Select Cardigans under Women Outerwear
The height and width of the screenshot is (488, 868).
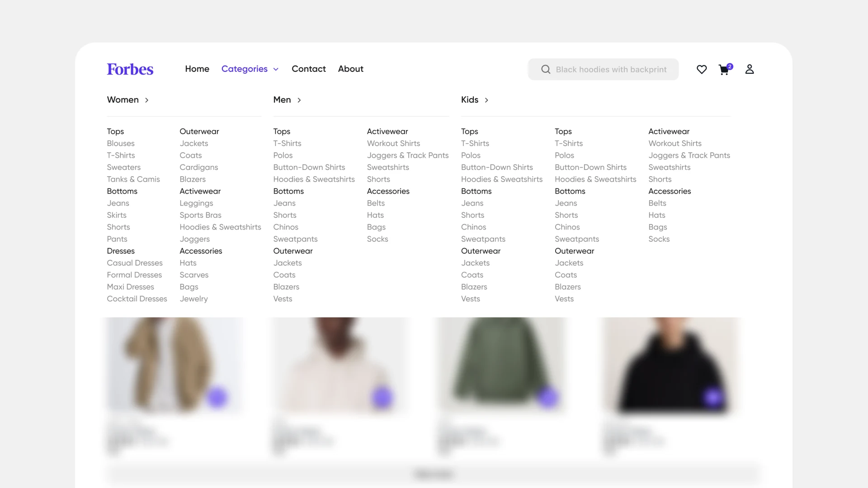point(199,167)
